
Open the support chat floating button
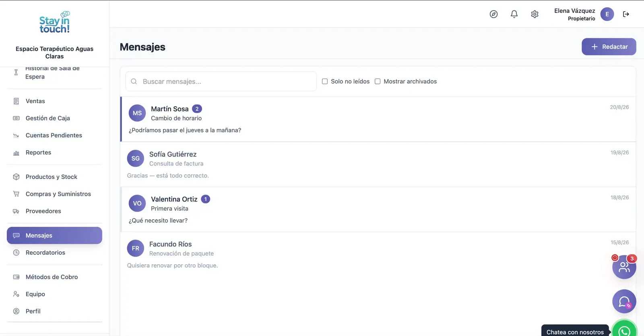coord(624,301)
